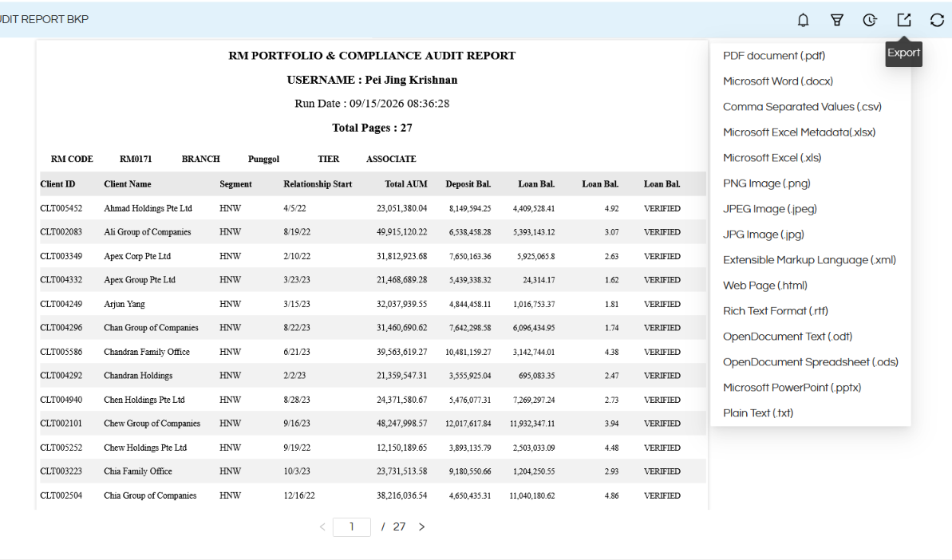Click the Segment column header

point(235,183)
